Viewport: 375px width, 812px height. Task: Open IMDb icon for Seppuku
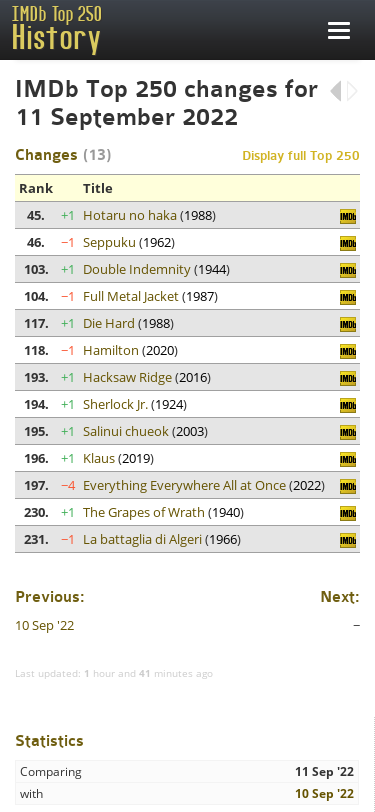348,243
